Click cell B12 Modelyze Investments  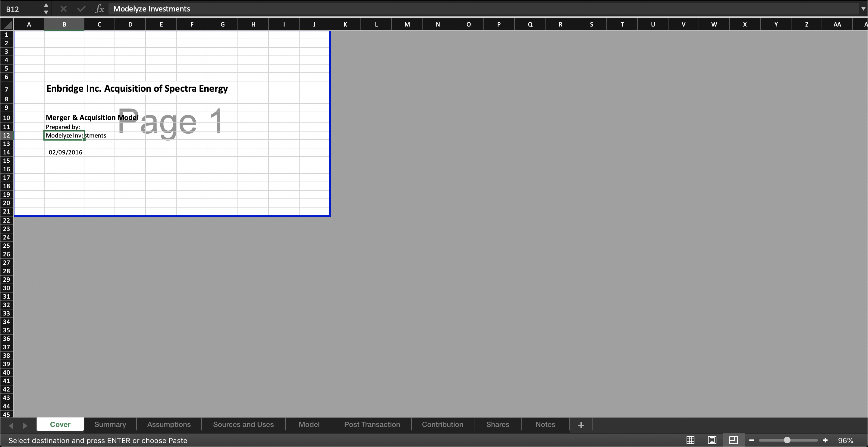pyautogui.click(x=64, y=135)
